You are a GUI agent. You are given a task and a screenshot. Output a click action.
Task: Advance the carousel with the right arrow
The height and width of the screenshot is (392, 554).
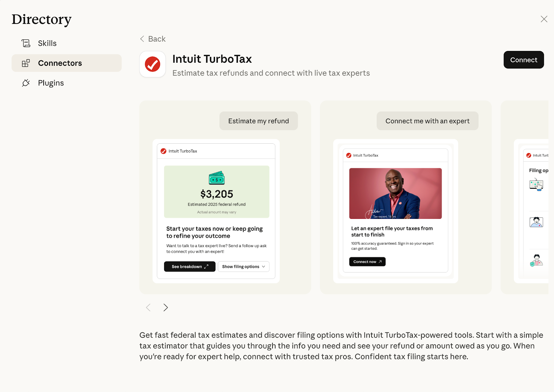click(x=166, y=307)
